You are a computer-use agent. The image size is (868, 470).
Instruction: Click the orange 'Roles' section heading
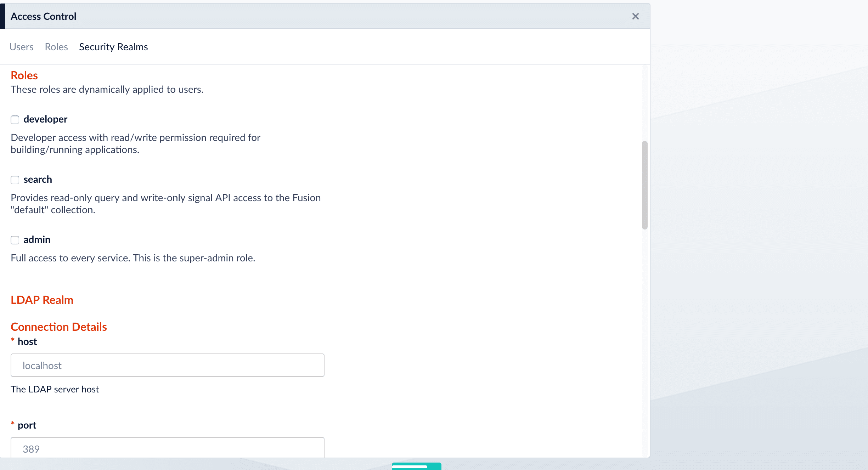click(x=24, y=75)
